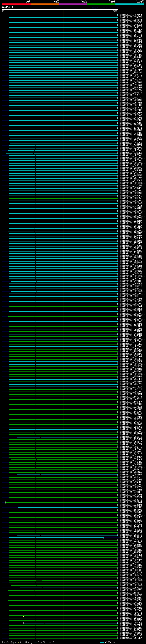Select the UniRef100_C5FUL7 label
Screen dimensions: 146x644
click(131, 638)
